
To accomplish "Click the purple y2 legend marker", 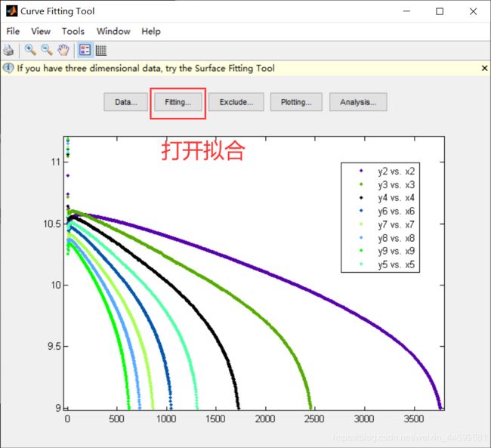I will coord(361,171).
